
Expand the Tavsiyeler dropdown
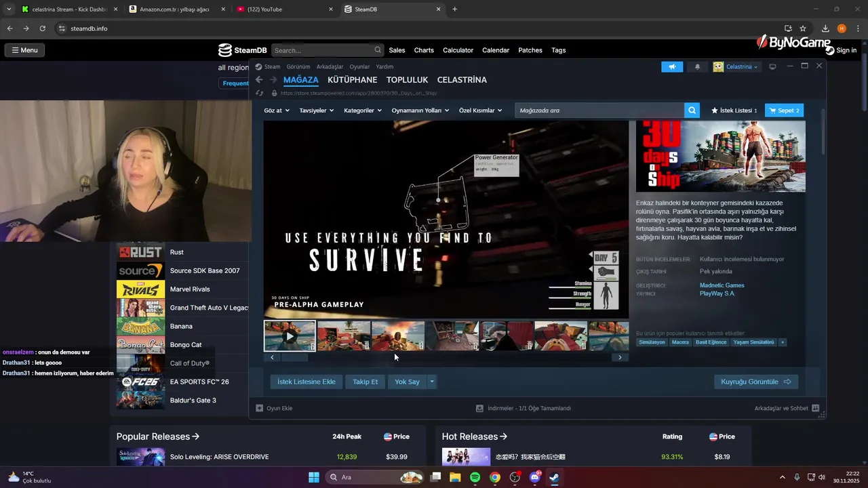(316, 110)
